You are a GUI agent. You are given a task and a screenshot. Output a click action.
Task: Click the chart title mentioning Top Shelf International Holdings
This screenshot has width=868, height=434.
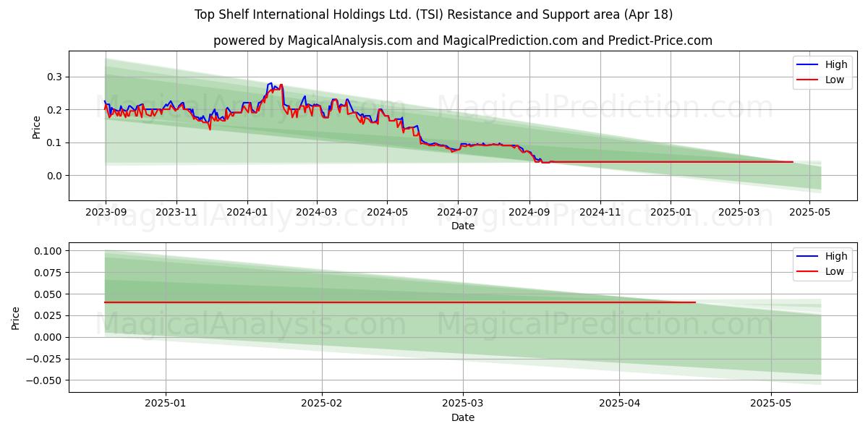pyautogui.click(x=434, y=14)
